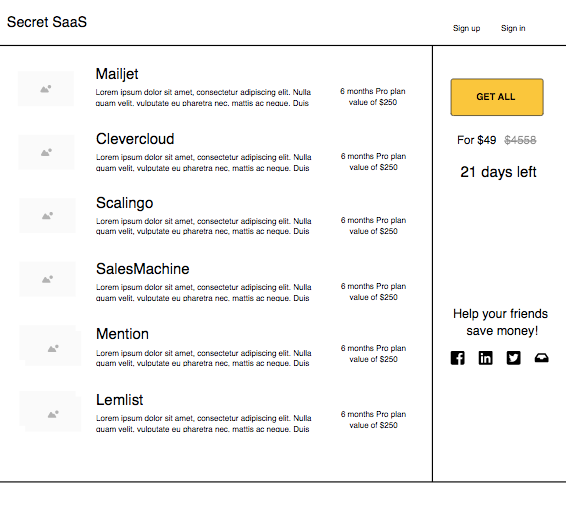566x525 pixels.
Task: Click SalesMachine's 6 months Pro plan text
Action: coord(374,292)
